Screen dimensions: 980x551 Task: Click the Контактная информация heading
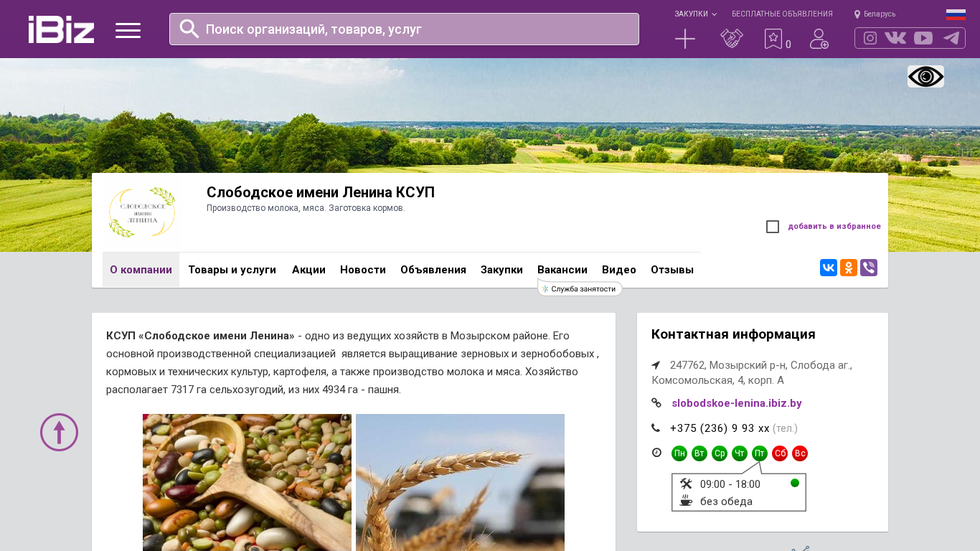pyautogui.click(x=733, y=334)
